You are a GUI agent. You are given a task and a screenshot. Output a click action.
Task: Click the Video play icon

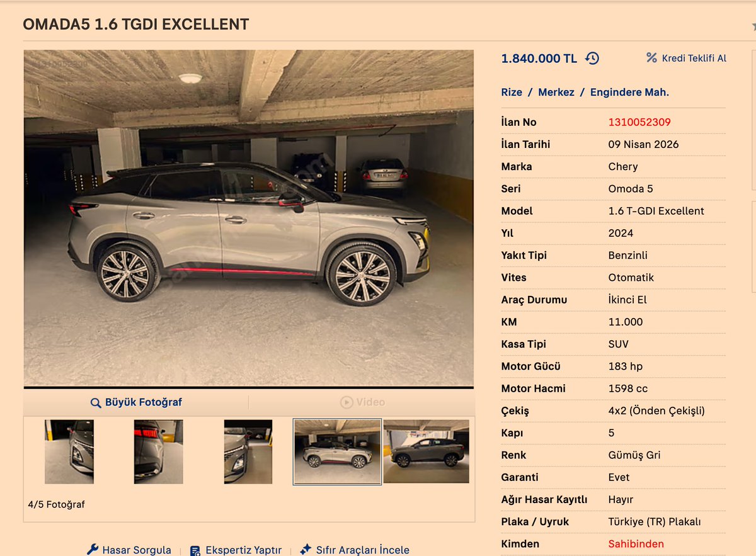pos(346,402)
